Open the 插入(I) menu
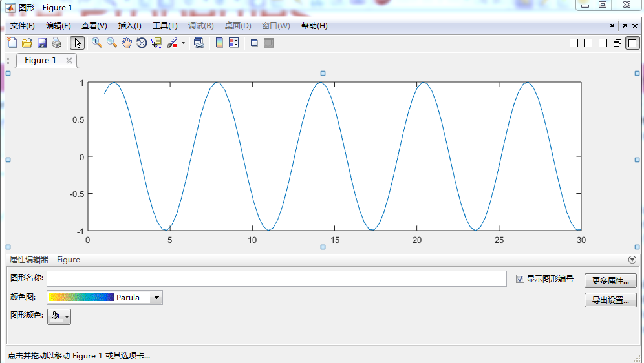 [129, 26]
